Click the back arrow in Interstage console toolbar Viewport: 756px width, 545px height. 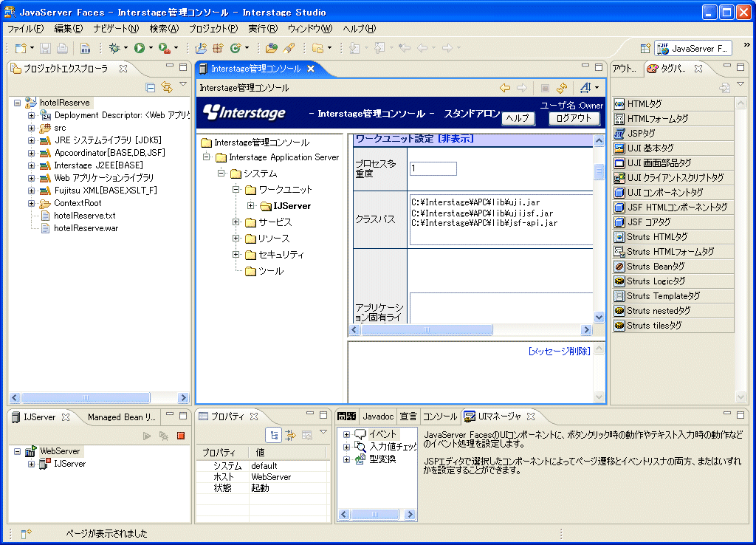(x=505, y=88)
